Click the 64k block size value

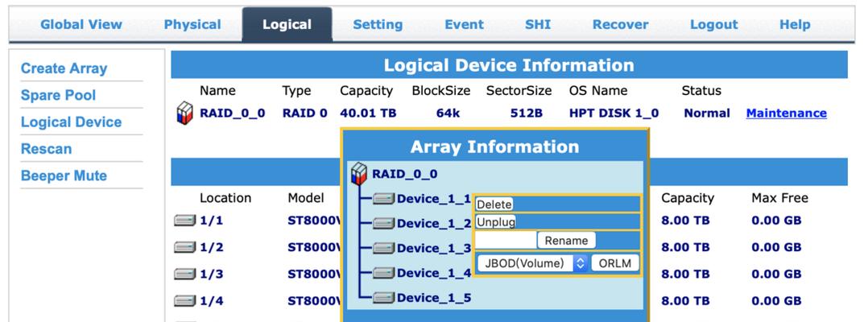point(448,113)
